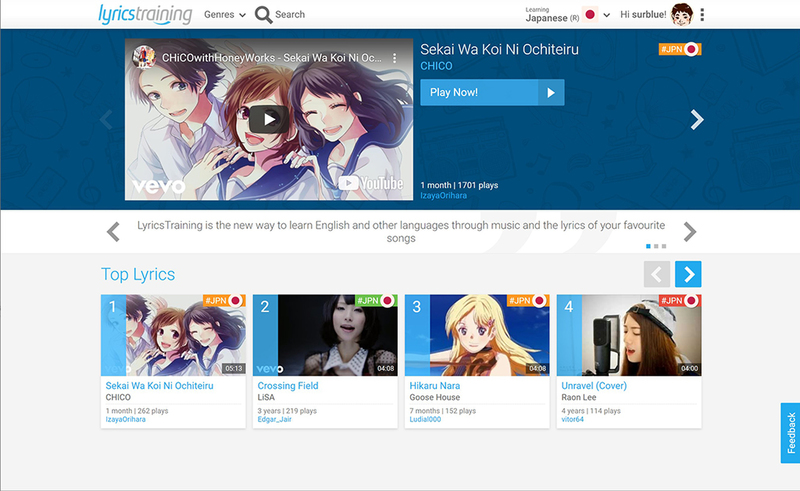Click the 04:00 duration badge

click(x=689, y=369)
